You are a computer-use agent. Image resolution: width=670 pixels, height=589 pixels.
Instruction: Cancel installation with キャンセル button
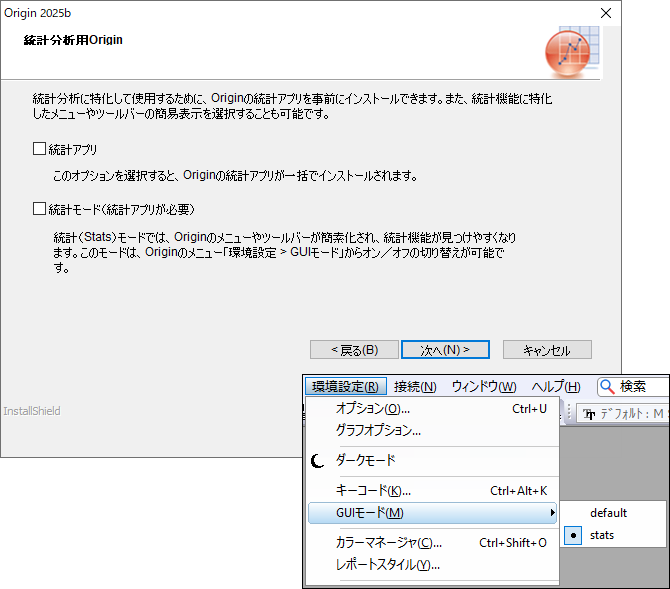click(547, 350)
